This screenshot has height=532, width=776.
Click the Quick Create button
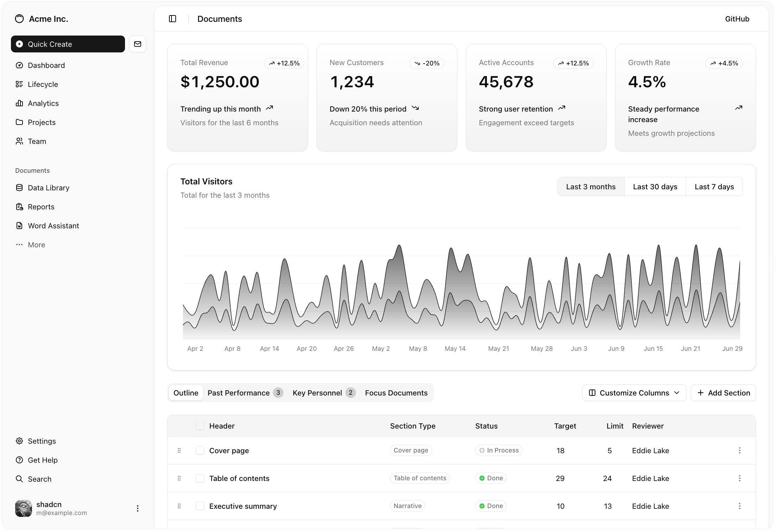pos(68,44)
